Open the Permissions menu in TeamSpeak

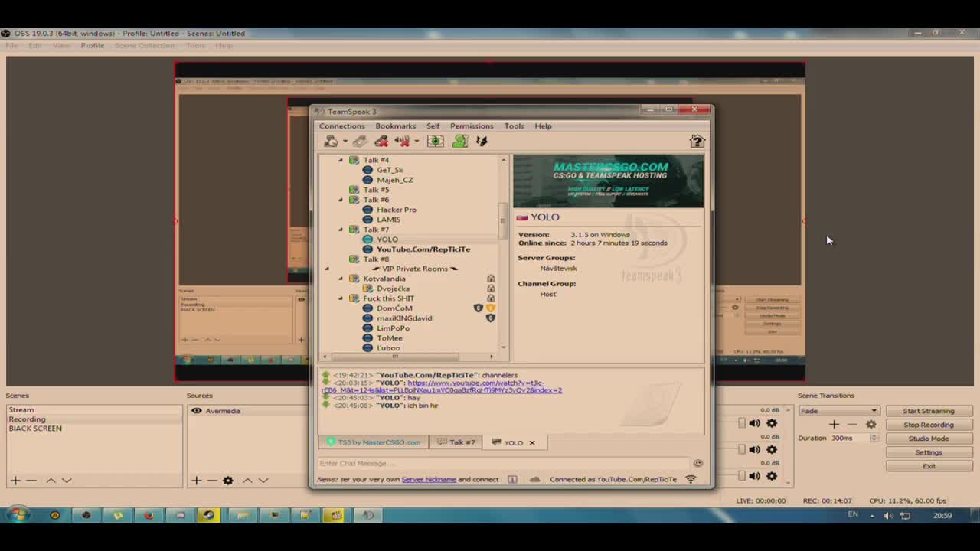click(472, 126)
